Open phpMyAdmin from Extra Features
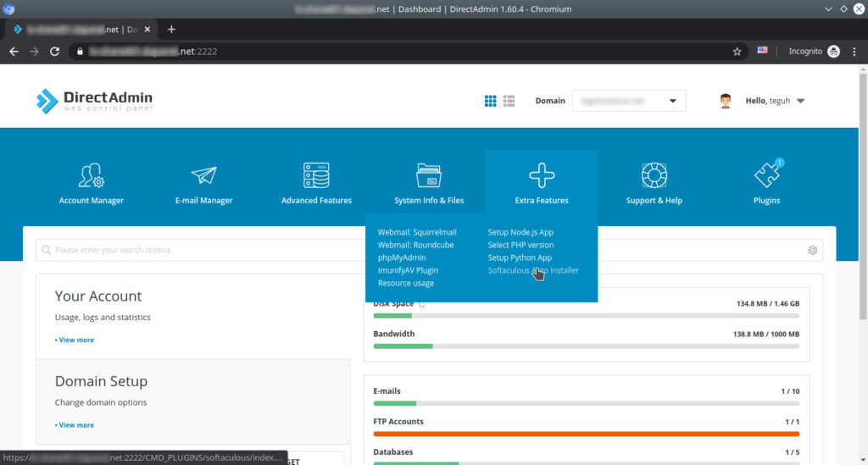 [402, 257]
